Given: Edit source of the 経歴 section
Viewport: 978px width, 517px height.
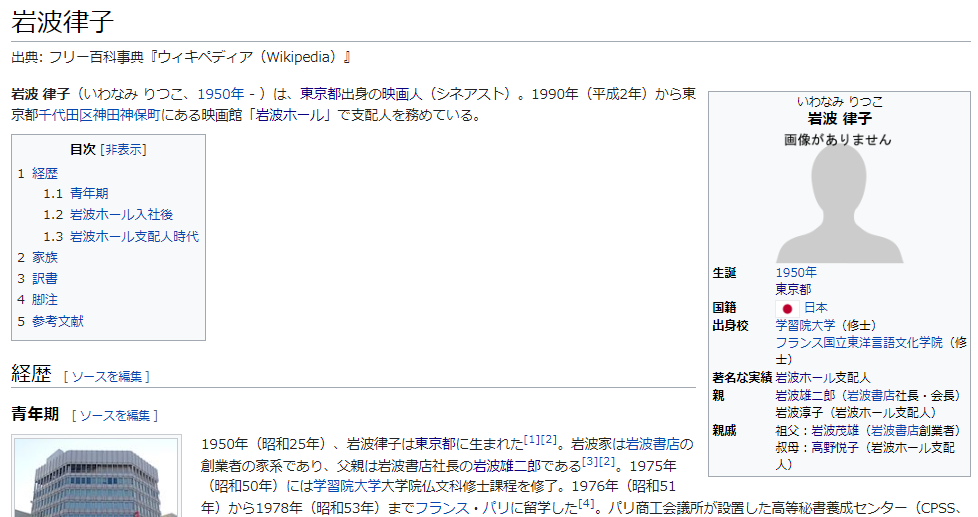Looking at the screenshot, I should [x=107, y=377].
